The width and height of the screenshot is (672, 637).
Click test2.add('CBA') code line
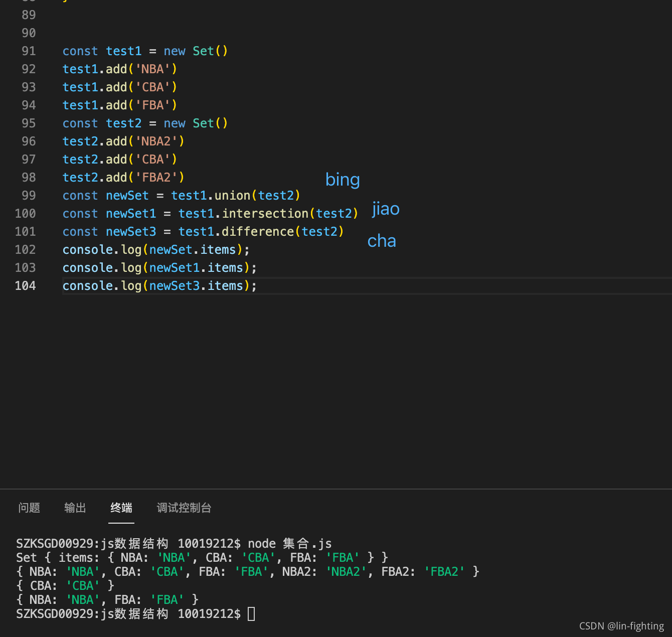coord(120,160)
